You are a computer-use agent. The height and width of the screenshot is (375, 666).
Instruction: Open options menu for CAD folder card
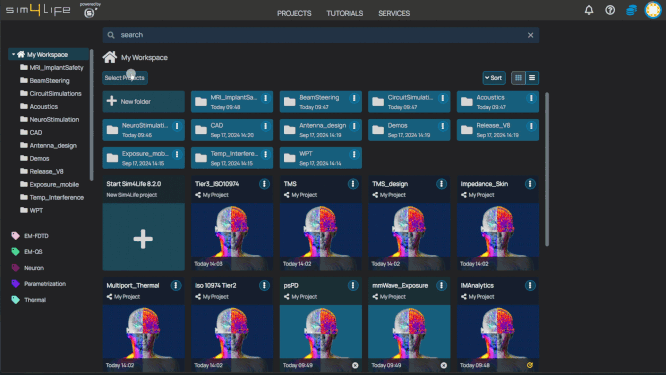click(x=265, y=126)
